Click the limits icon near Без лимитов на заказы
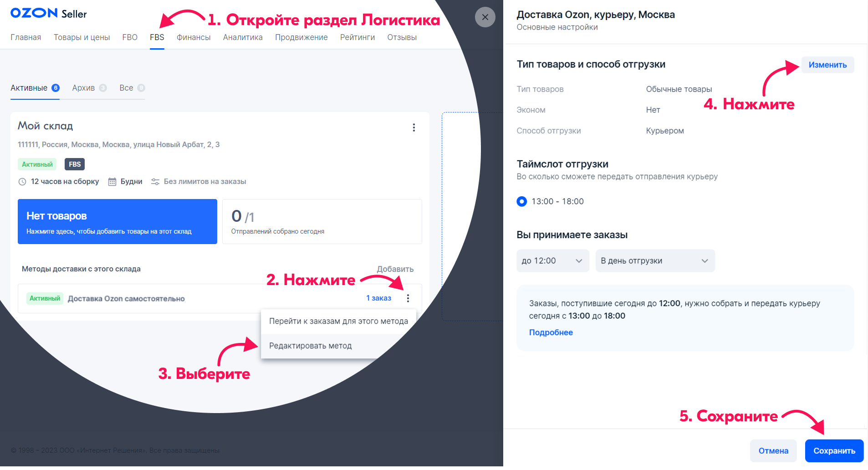This screenshot has height=470, width=868. [x=155, y=182]
